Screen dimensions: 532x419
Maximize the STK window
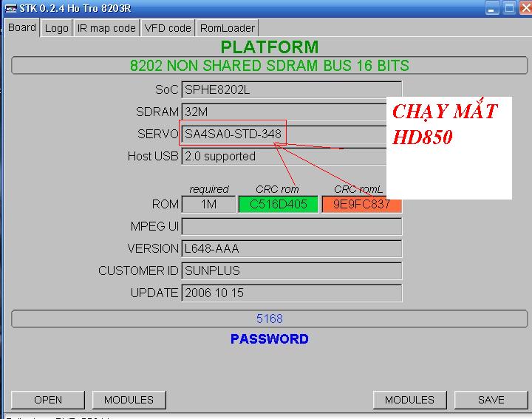[x=509, y=8]
